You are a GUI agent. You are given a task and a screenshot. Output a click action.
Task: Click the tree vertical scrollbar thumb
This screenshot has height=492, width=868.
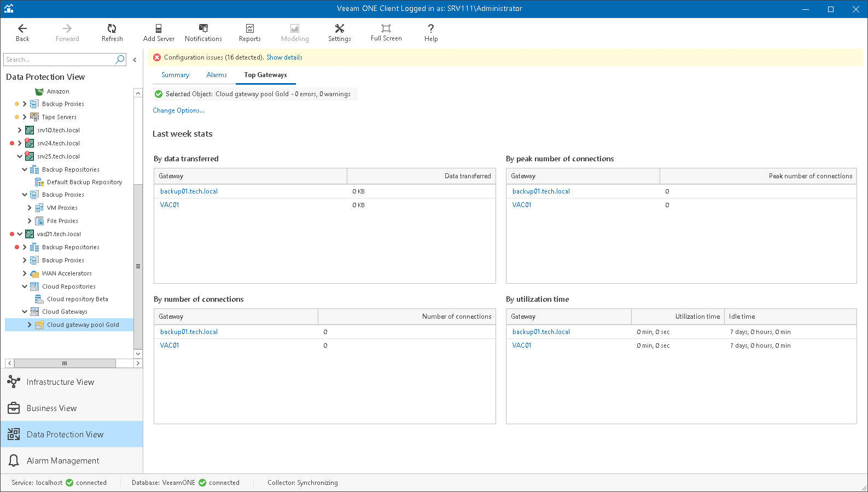click(138, 267)
